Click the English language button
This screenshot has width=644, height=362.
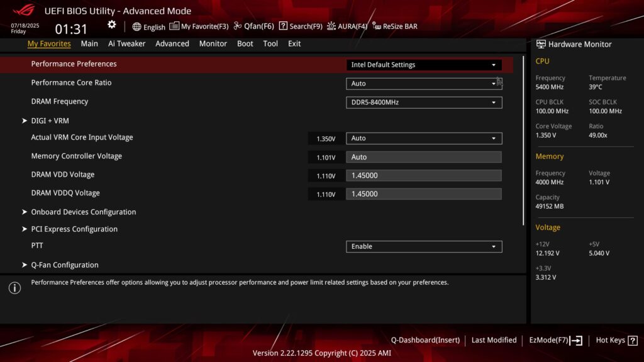click(148, 26)
